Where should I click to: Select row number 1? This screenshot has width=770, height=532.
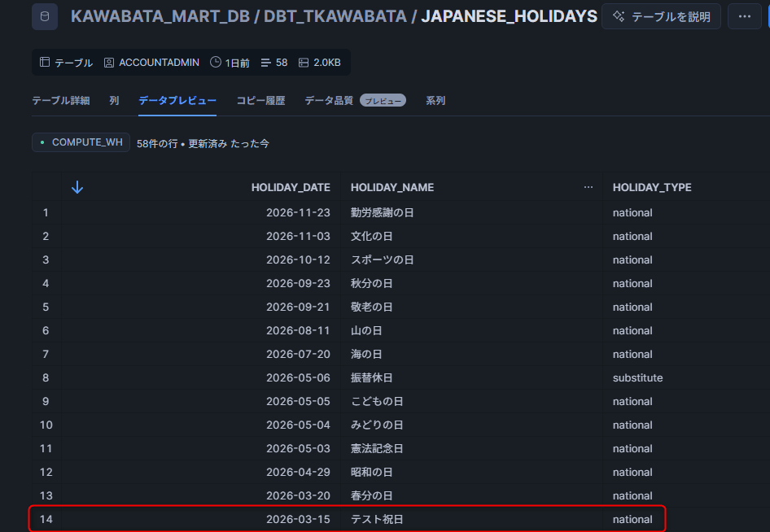click(46, 212)
